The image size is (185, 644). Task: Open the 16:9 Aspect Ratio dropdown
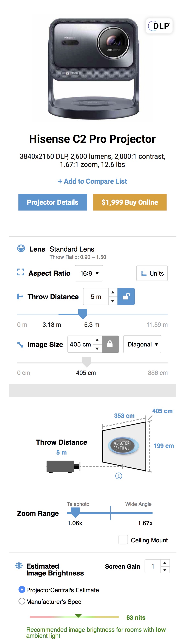coord(89,273)
